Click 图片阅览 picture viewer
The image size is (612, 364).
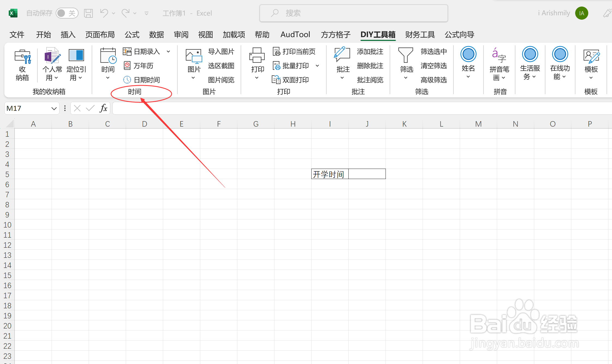click(x=221, y=80)
